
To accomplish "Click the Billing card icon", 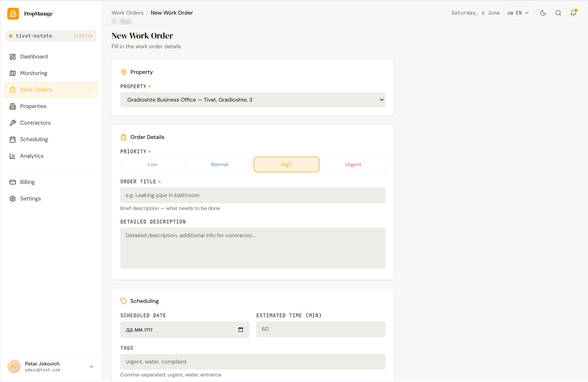I will pos(13,182).
